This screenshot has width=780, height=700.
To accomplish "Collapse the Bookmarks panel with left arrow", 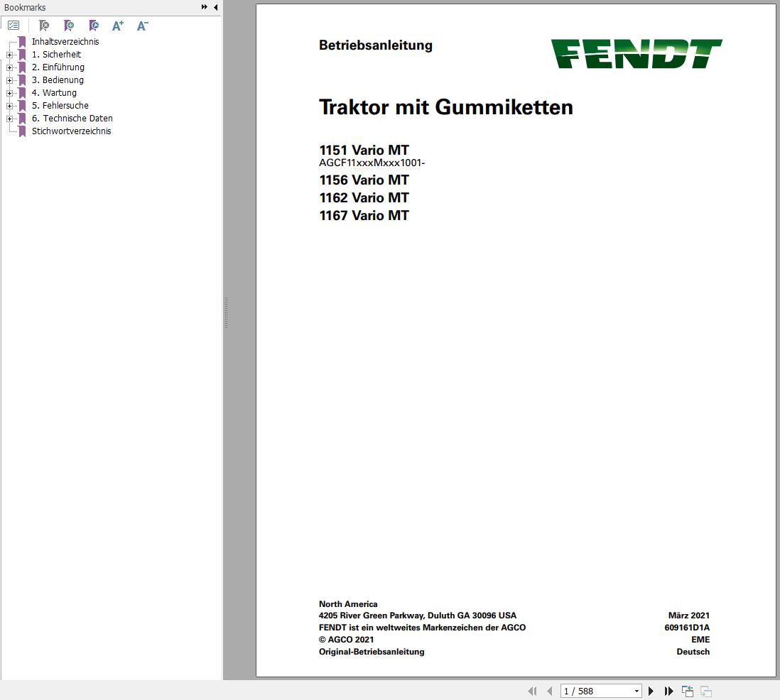I will tap(215, 7).
